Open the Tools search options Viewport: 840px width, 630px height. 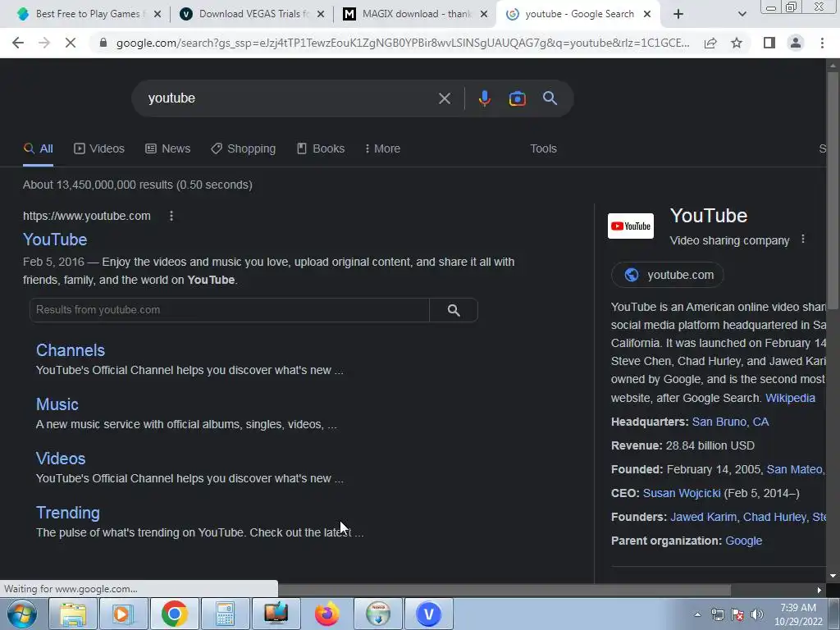pos(543,149)
